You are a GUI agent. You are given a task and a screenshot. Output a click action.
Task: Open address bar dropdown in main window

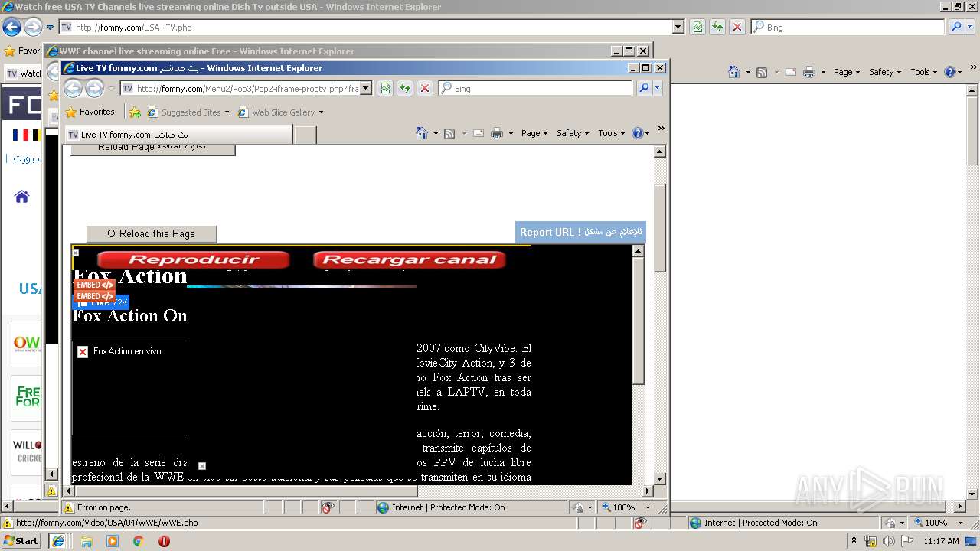tap(678, 27)
